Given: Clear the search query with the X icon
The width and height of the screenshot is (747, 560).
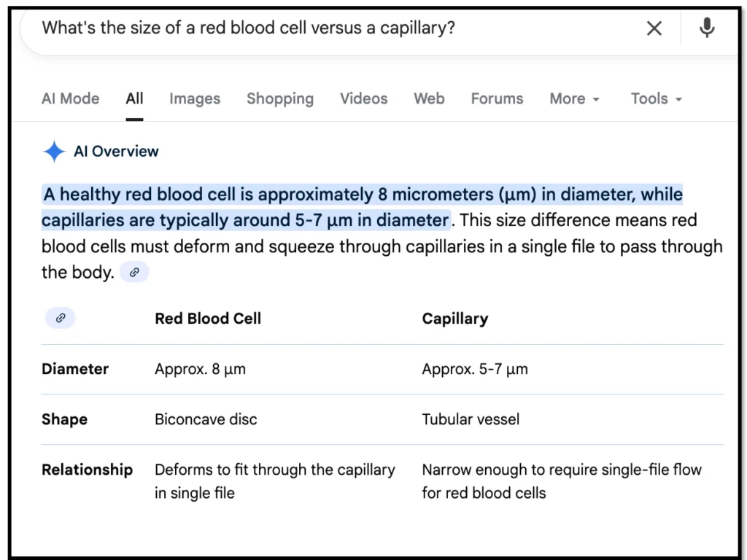Looking at the screenshot, I should 654,28.
